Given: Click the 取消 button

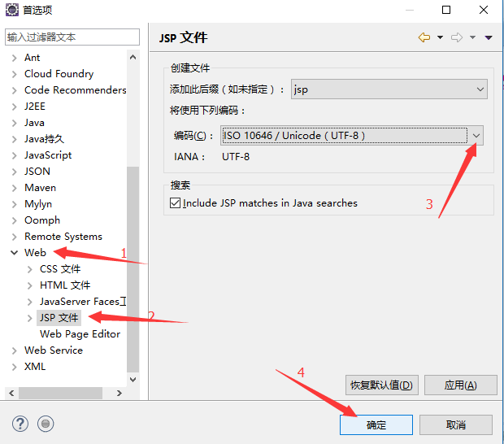Looking at the screenshot, I should point(456,424).
